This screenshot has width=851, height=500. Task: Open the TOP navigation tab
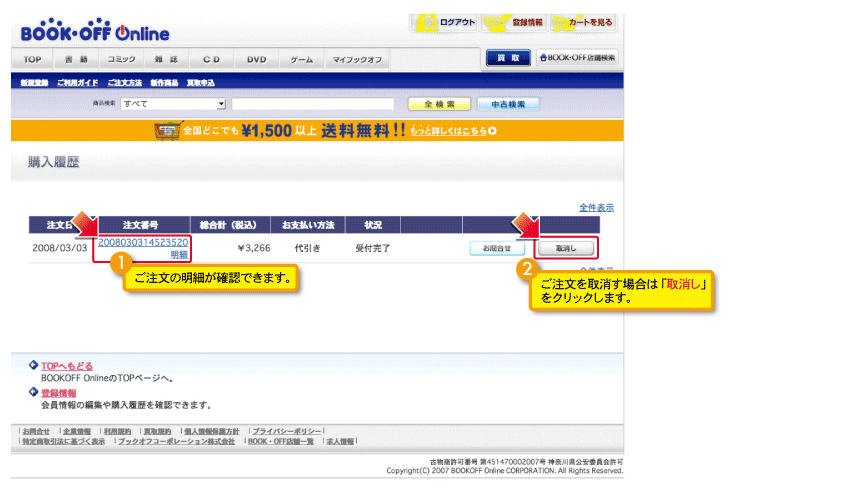tap(32, 59)
